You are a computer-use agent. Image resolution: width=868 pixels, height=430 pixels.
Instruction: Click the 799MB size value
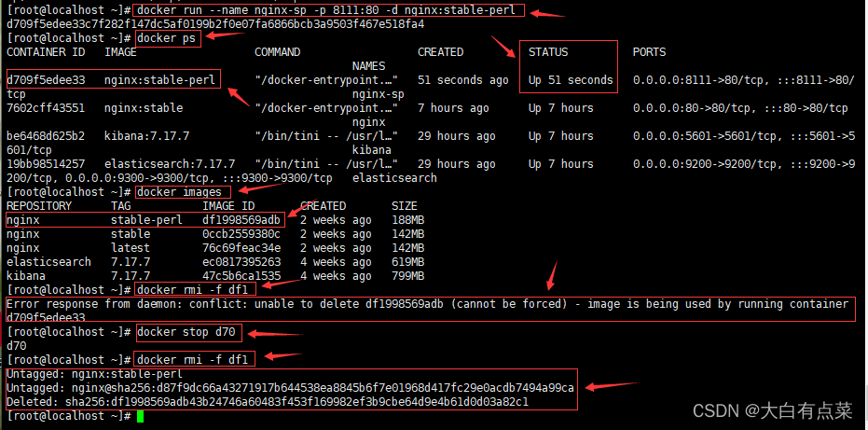coord(407,276)
